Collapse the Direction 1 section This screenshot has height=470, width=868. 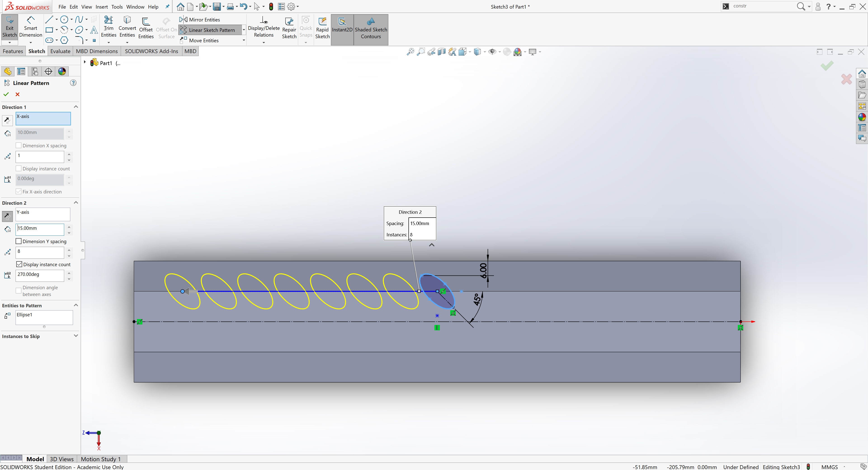pyautogui.click(x=76, y=107)
